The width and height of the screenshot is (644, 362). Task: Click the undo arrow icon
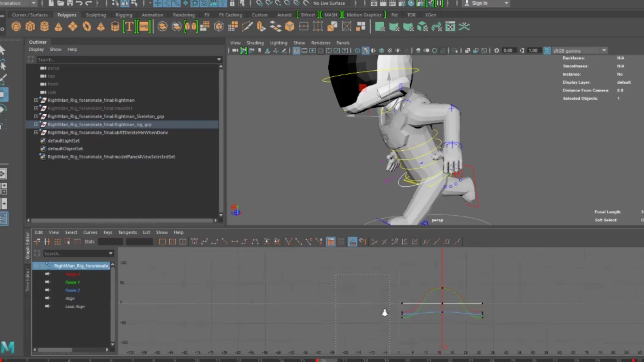tap(79, 3)
